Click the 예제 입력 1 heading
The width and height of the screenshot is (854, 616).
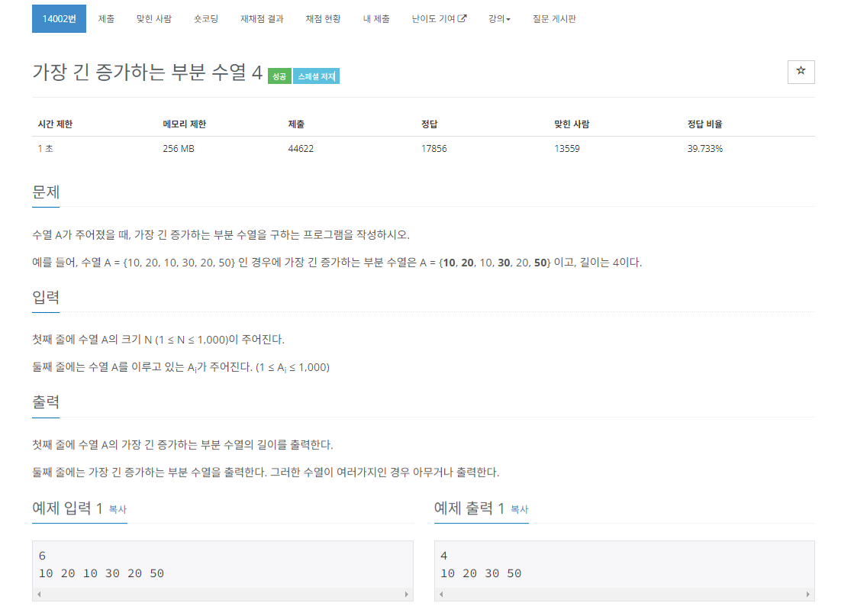coord(67,508)
